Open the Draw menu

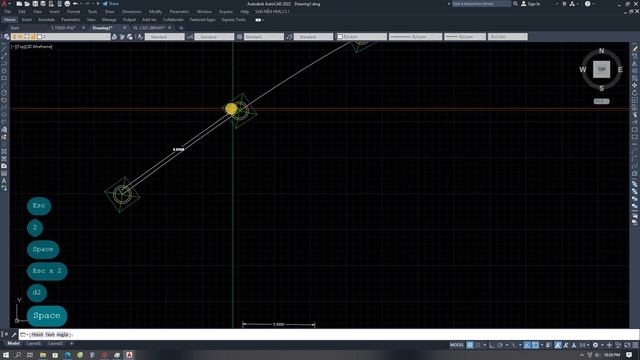tap(110, 12)
